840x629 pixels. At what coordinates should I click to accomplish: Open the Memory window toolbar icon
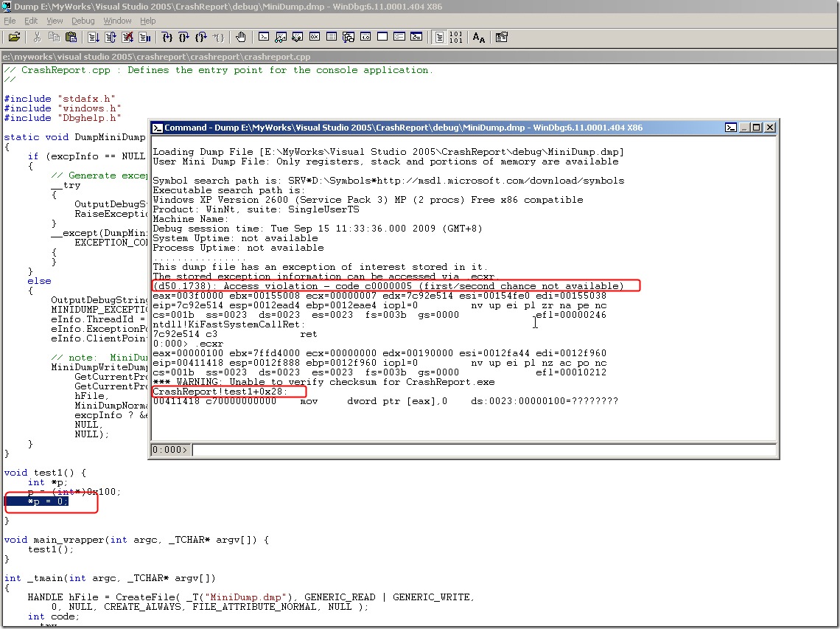point(332,37)
